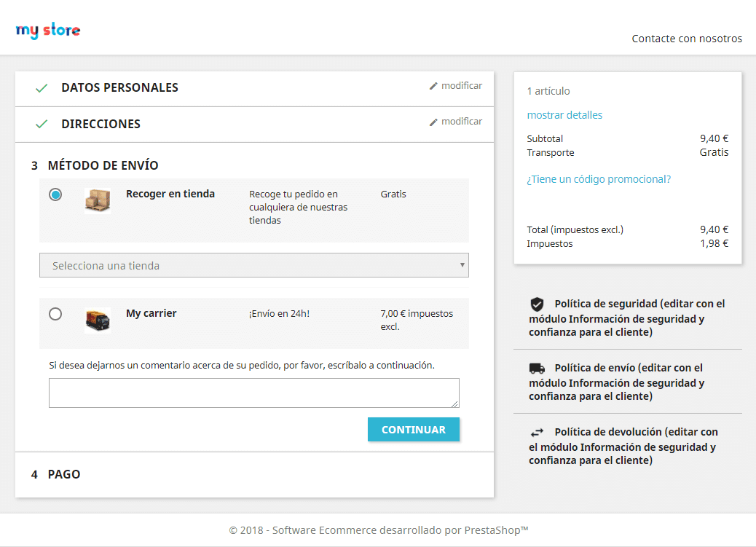
Task: Select the Recoger en tienda radio button
Action: tap(55, 194)
